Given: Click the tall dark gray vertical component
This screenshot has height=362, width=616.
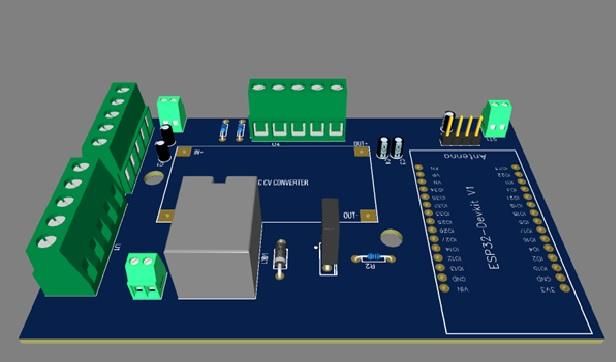Looking at the screenshot, I should (329, 236).
